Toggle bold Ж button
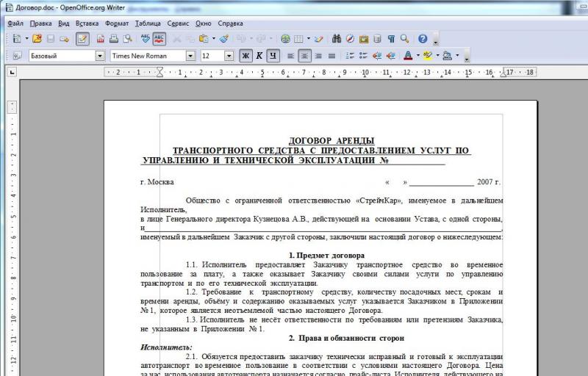 tap(245, 56)
